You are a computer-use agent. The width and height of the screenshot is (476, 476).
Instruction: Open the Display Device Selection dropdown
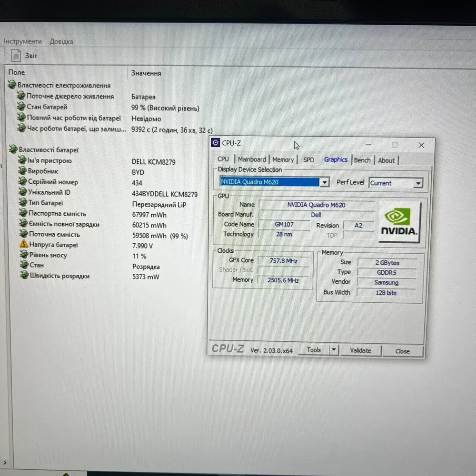324,182
